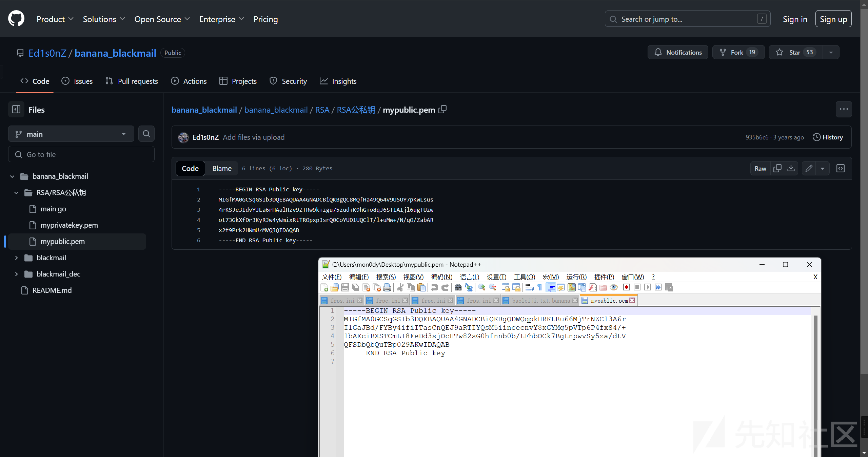Toggle Blame view of the file
Image resolution: width=868 pixels, height=457 pixels.
click(222, 168)
